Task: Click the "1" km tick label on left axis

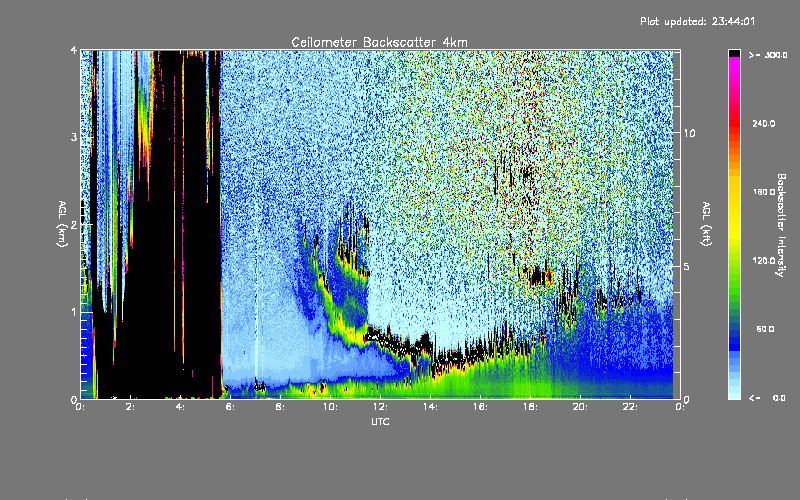Action: (x=74, y=312)
